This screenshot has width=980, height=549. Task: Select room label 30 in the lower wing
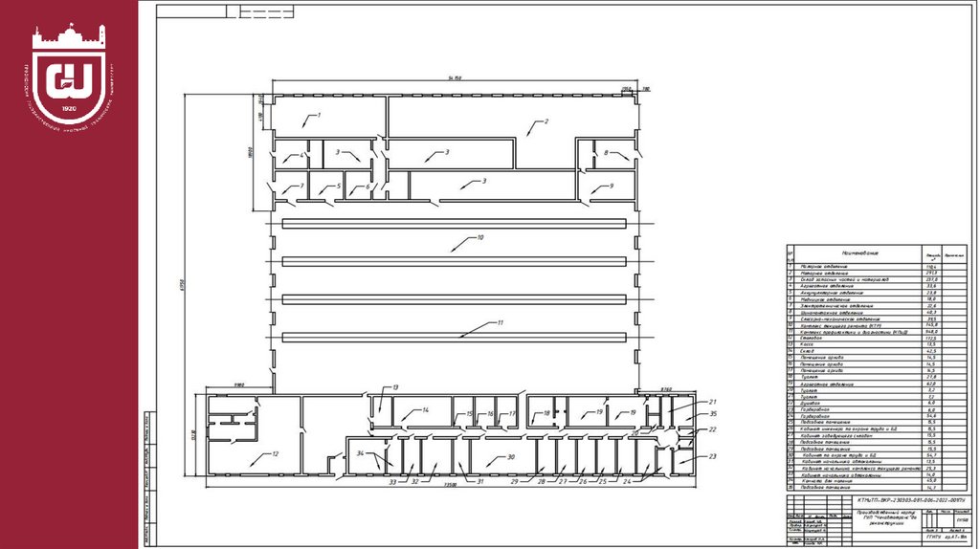(x=511, y=457)
